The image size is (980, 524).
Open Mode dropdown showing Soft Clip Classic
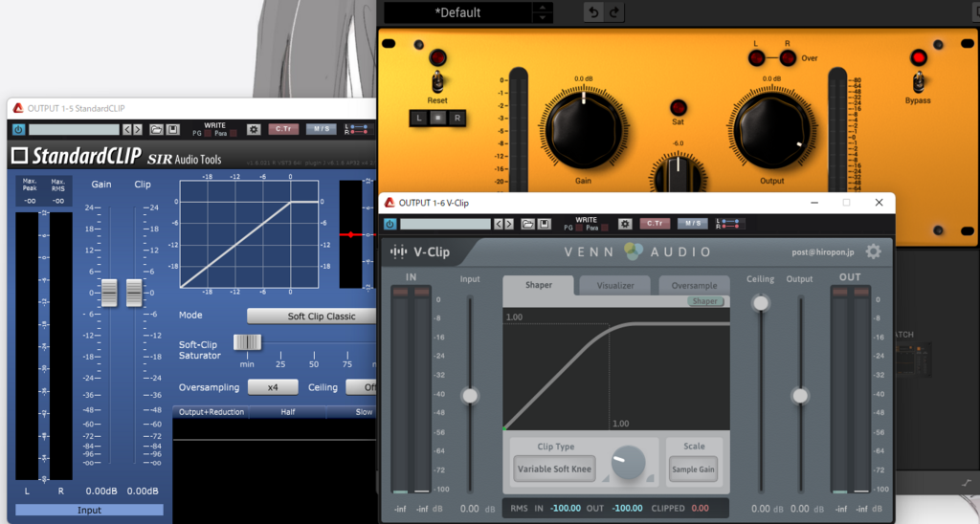coord(312,316)
